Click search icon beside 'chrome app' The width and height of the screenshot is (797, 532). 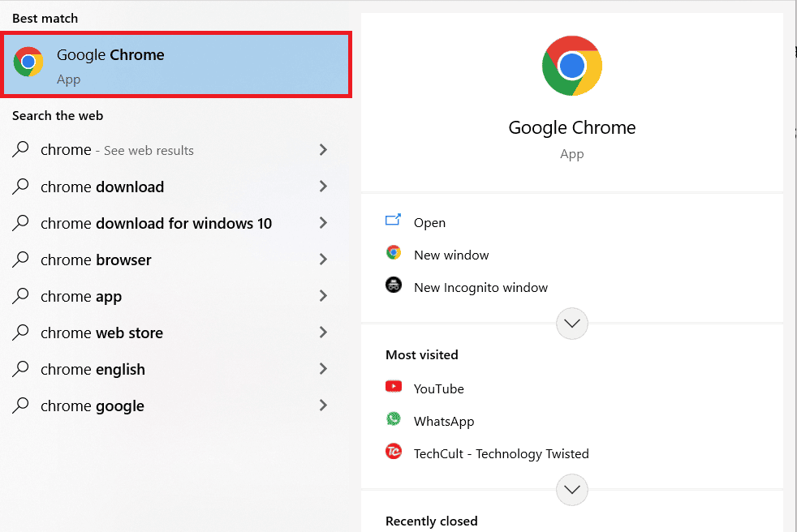point(20,296)
